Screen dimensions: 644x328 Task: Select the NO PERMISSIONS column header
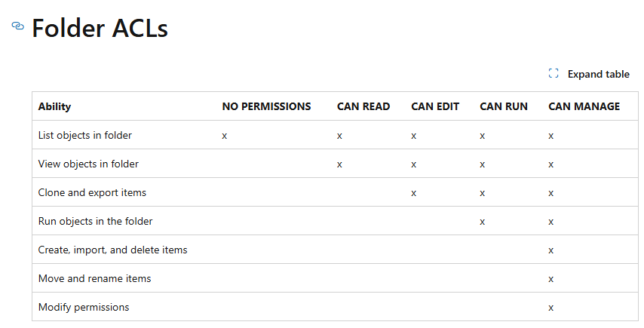(266, 106)
